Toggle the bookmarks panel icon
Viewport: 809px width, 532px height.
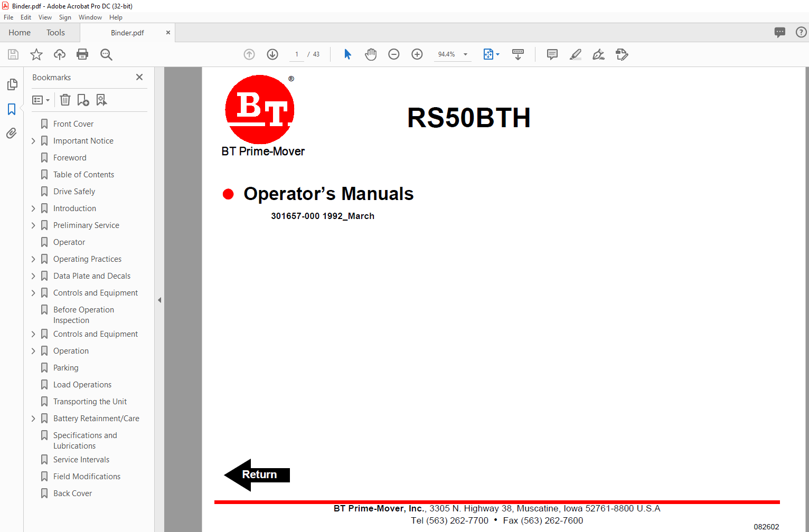[12, 109]
